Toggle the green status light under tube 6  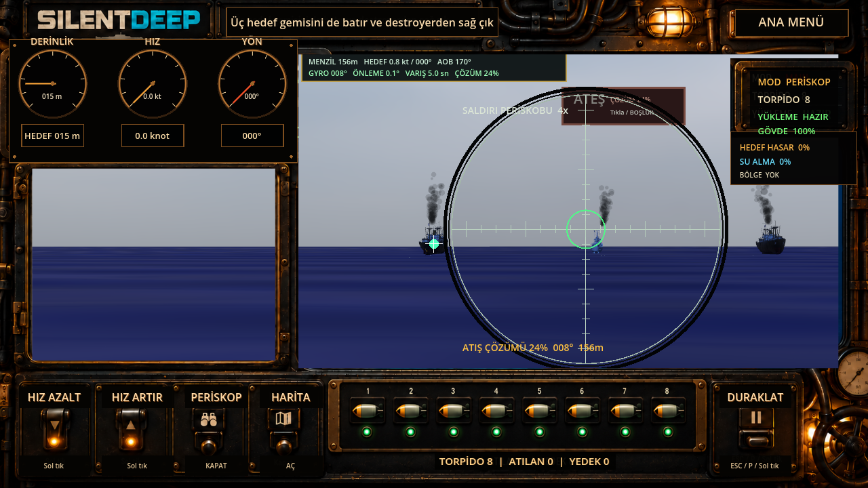(x=582, y=432)
